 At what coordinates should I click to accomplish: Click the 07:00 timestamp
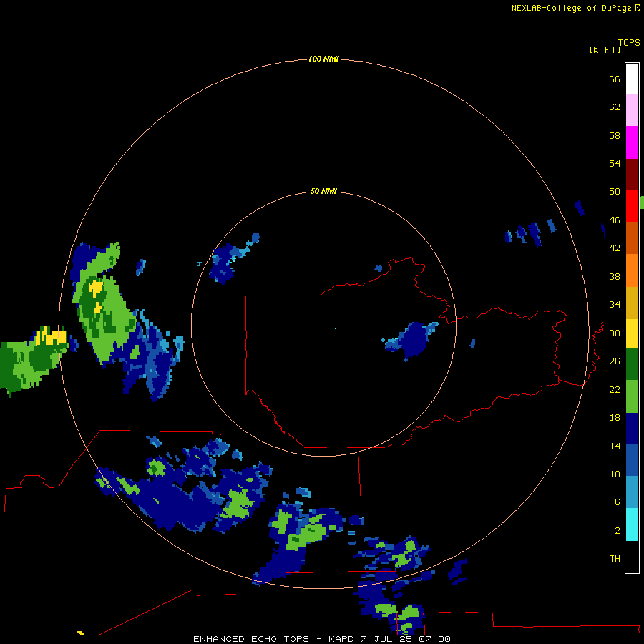tap(434, 639)
